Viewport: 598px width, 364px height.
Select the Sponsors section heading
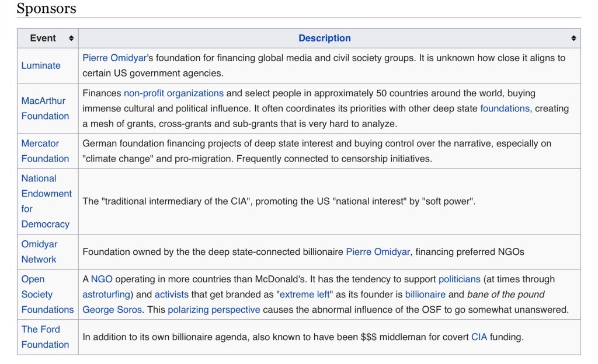(46, 9)
